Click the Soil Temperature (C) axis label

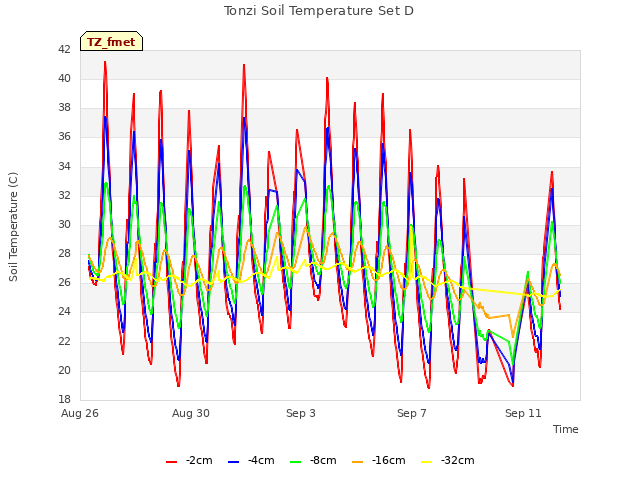[13, 227]
